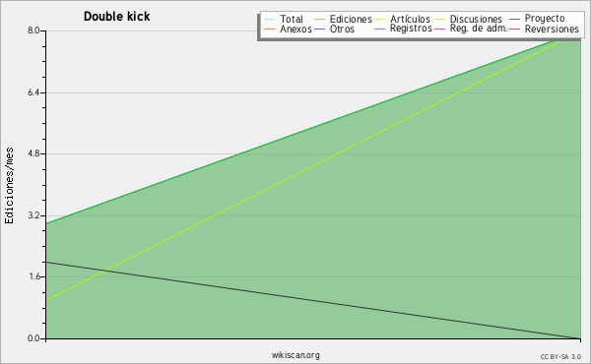Select the Ediciones legend entry
The image size is (591, 364).
click(343, 20)
